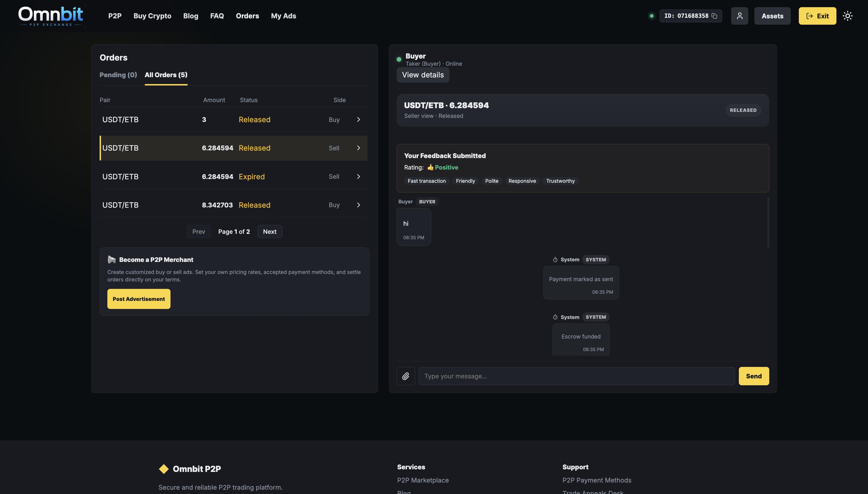868x494 pixels.
Task: Click the Trustworthy feedback tag
Action: 560,181
